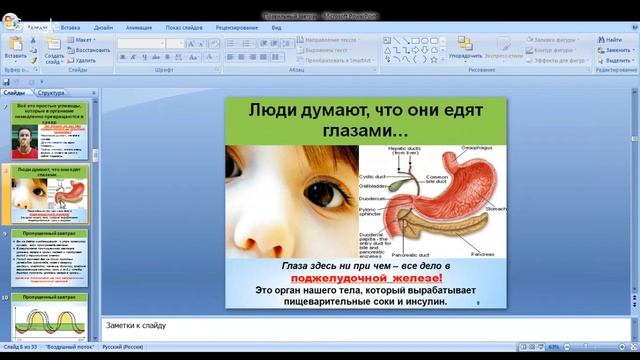
Task: Decrease font size with the small A icon
Action: tap(201, 44)
